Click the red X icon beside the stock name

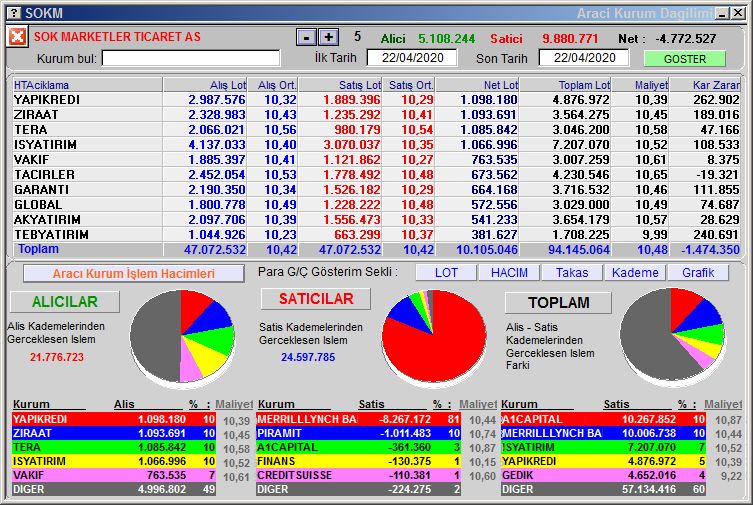pos(17,36)
